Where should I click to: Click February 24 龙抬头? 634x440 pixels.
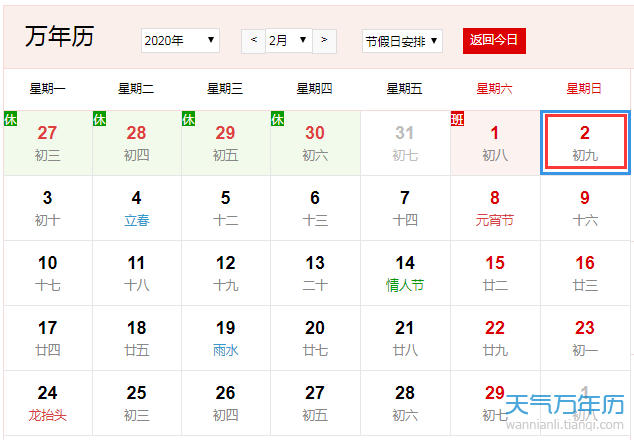tap(47, 402)
